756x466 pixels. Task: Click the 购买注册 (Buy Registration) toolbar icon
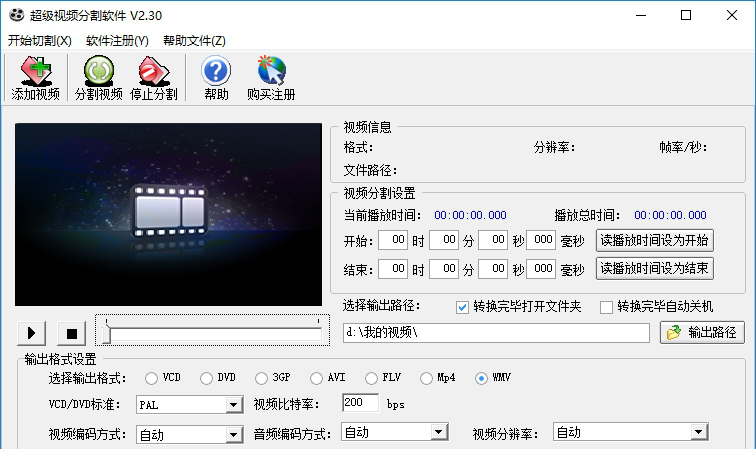(x=271, y=79)
